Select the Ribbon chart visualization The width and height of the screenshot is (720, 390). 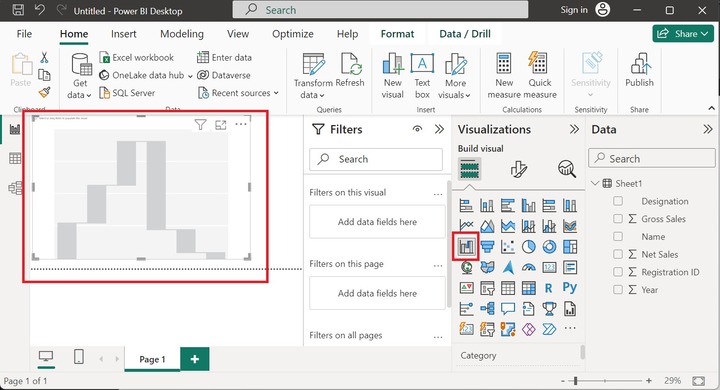click(570, 226)
